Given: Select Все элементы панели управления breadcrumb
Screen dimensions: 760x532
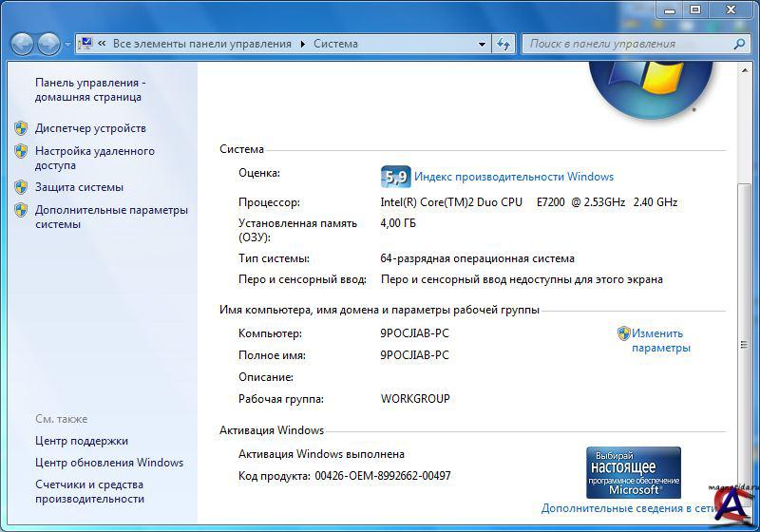Looking at the screenshot, I should click(x=201, y=44).
